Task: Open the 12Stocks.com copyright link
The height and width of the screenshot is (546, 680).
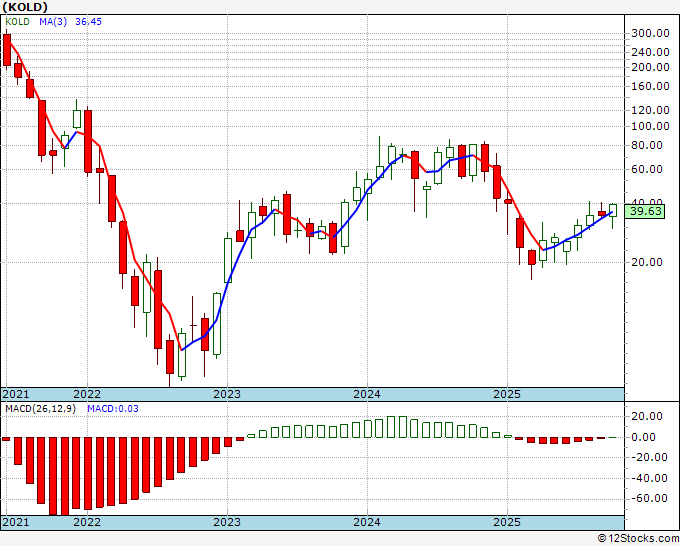Action: (638, 539)
